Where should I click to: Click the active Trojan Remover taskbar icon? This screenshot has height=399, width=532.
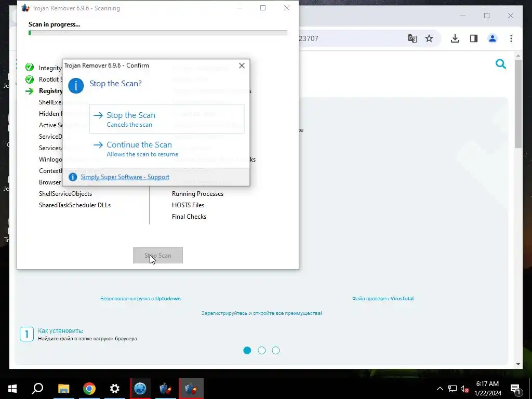coord(191,389)
